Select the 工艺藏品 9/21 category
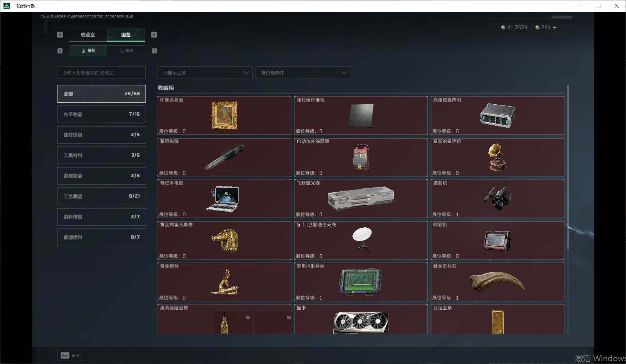Image resolution: width=626 pixels, height=364 pixels. point(102,196)
